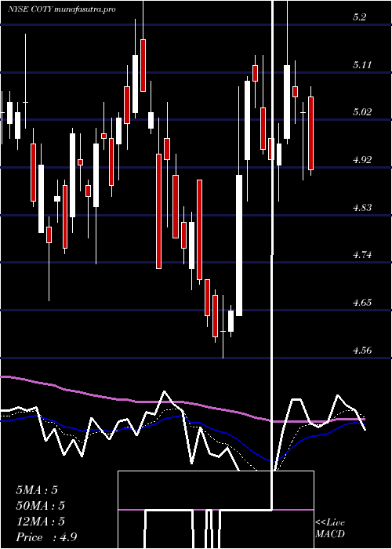Click the 5.11 price axis label
The image size is (392, 549).
coord(362,65)
